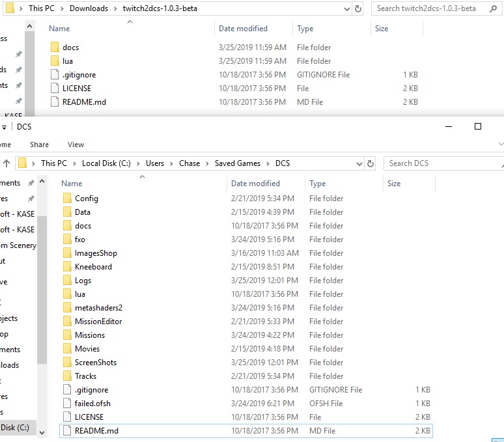This screenshot has height=442, width=504.
Task: Expand chevron after Chase in DCS address bar
Action: pos(207,163)
